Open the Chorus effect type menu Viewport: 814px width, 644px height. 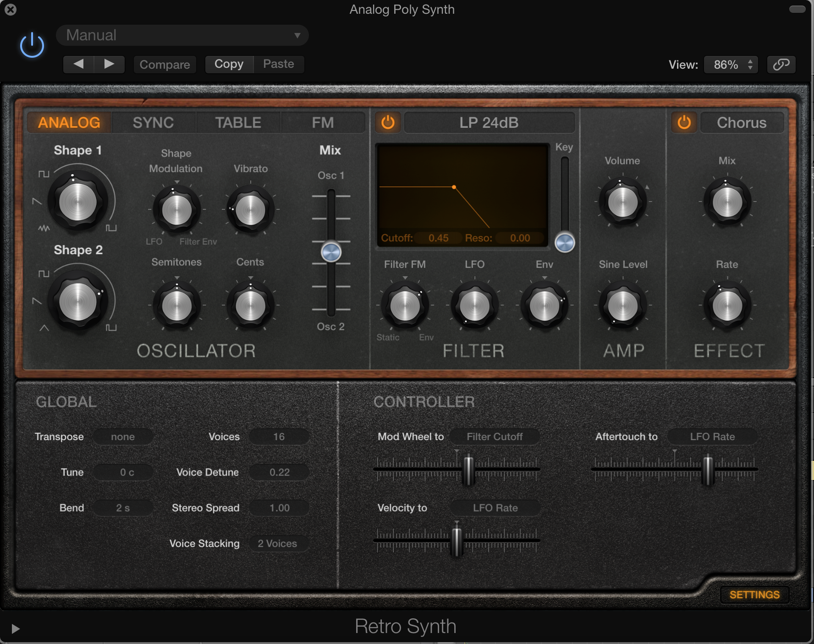[742, 122]
